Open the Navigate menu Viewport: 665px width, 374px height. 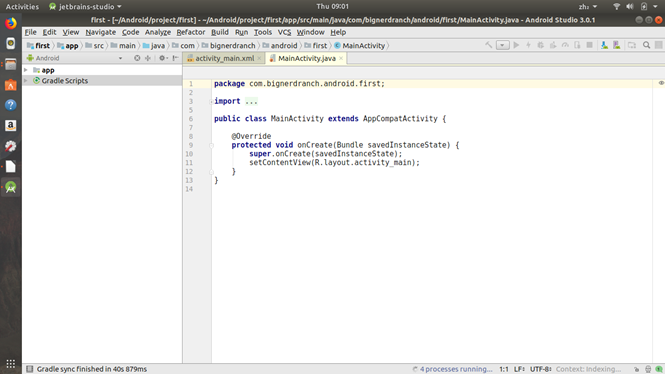point(101,32)
